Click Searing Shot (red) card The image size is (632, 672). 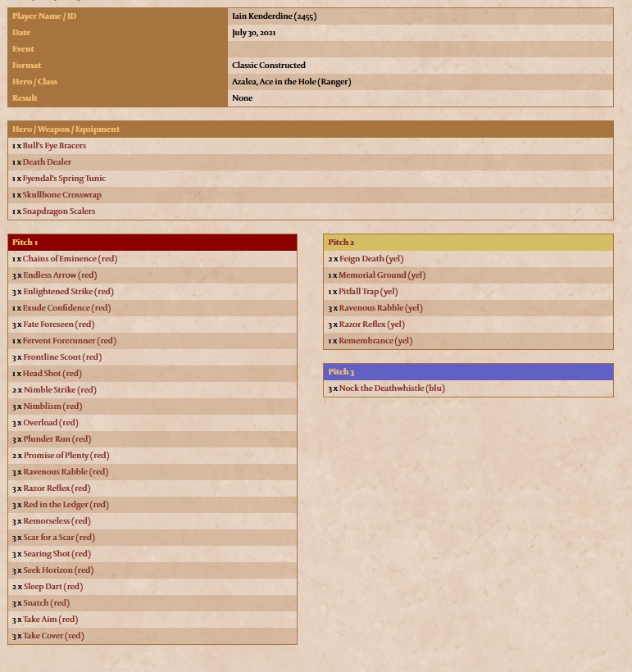57,554
